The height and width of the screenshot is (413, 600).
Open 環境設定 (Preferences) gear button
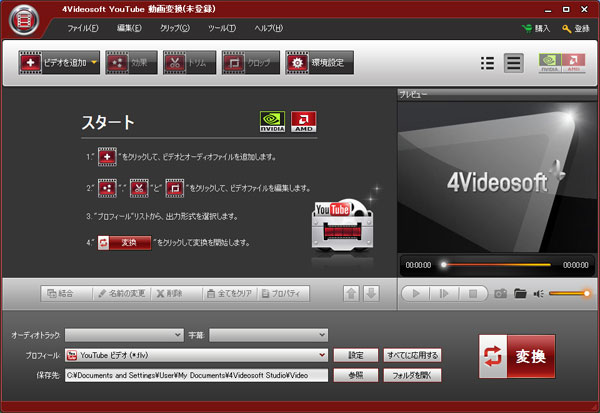(x=319, y=62)
